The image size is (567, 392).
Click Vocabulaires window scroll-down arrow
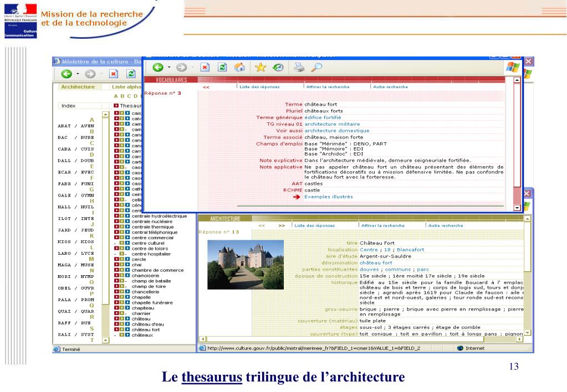click(517, 208)
